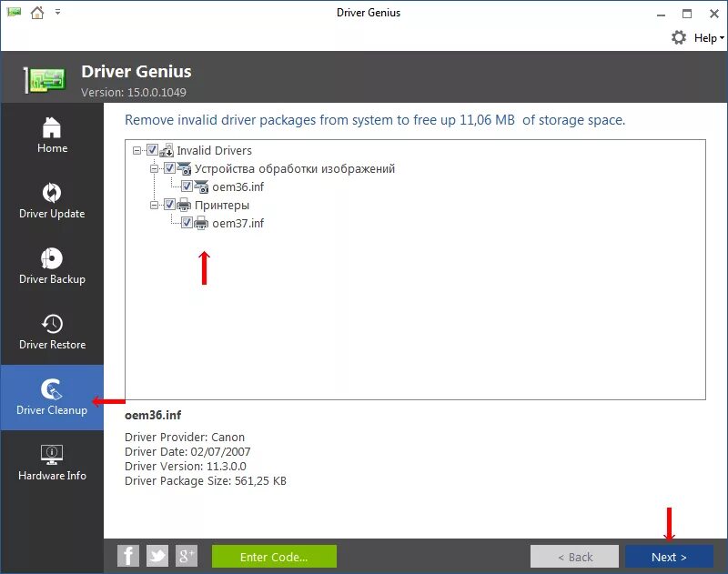The width and height of the screenshot is (728, 574).
Task: Click Driver Package Size: 561,25 KB text
Action: tap(206, 480)
